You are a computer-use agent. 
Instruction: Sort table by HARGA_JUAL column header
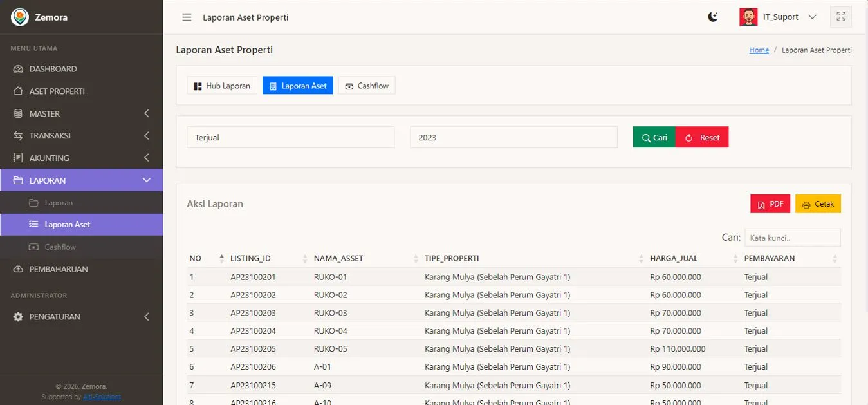click(x=674, y=258)
